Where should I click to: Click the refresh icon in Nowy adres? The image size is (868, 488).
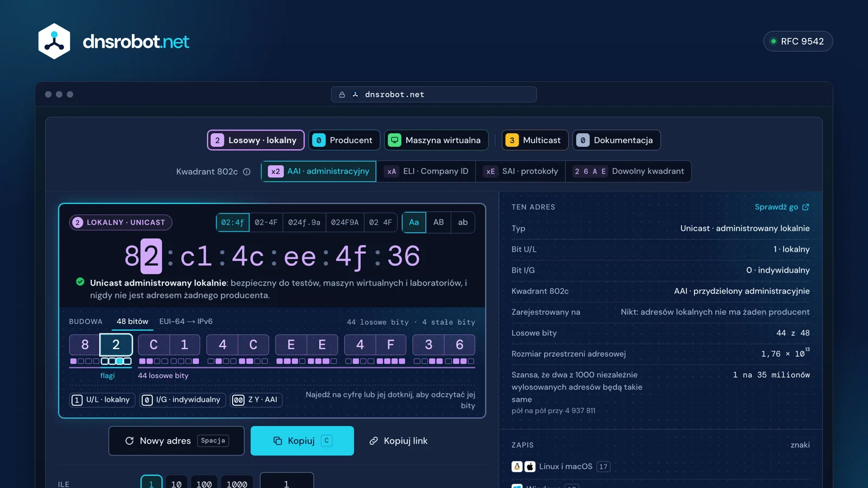pyautogui.click(x=129, y=441)
